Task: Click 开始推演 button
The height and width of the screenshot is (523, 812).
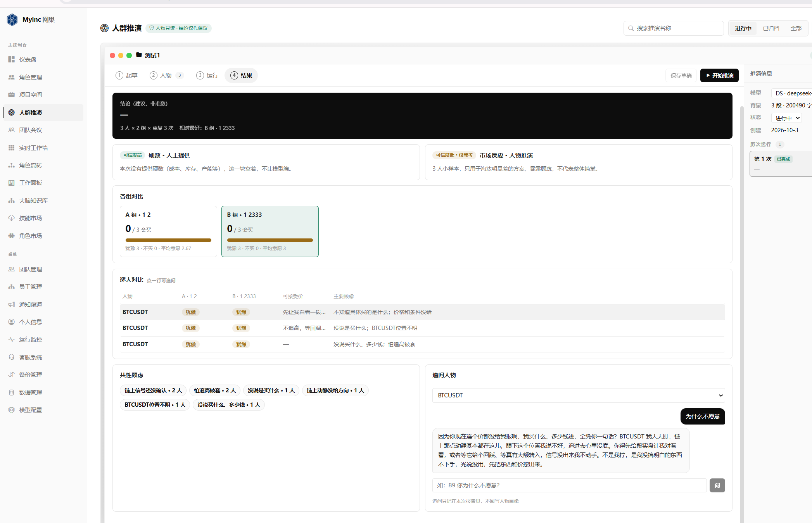Action: coord(719,76)
